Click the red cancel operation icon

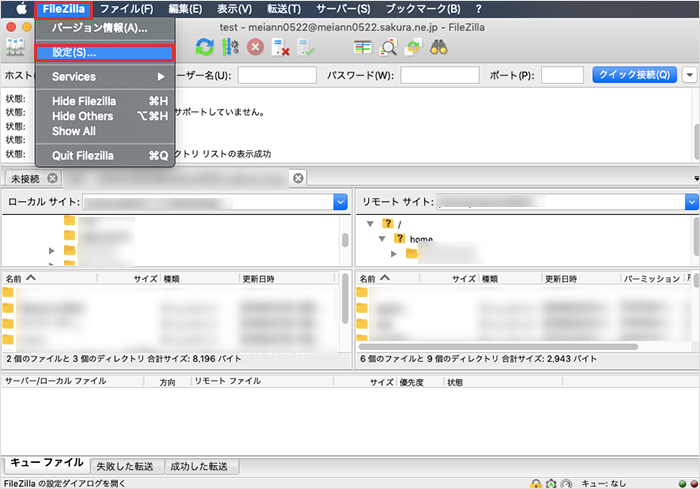point(256,47)
